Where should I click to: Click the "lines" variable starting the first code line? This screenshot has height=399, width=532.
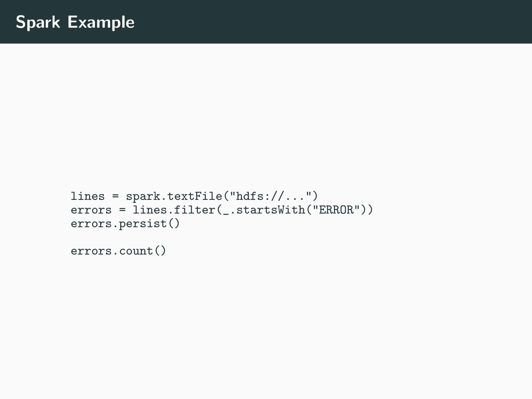(x=88, y=196)
